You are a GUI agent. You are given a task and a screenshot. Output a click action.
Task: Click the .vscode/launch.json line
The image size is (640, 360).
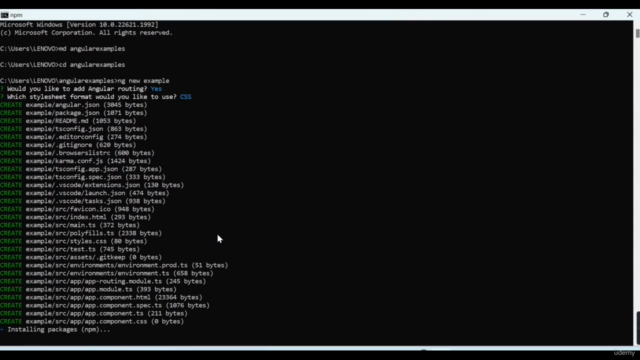tap(84, 193)
